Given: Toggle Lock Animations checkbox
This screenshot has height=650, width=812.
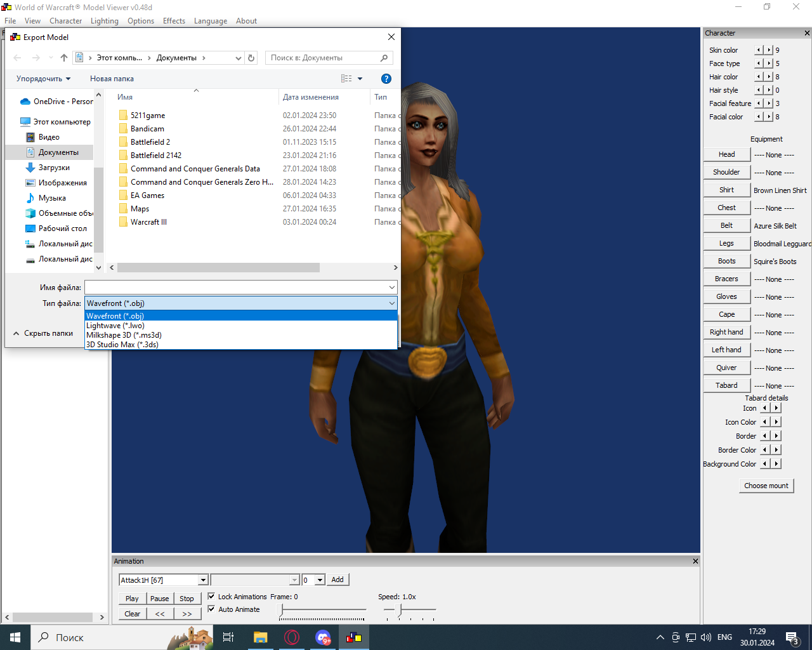Looking at the screenshot, I should pos(211,597).
